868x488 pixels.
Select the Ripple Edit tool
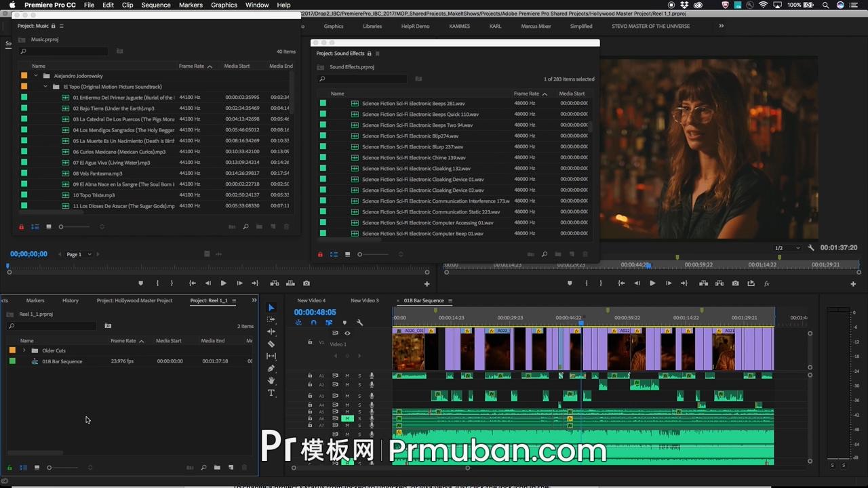coord(271,331)
